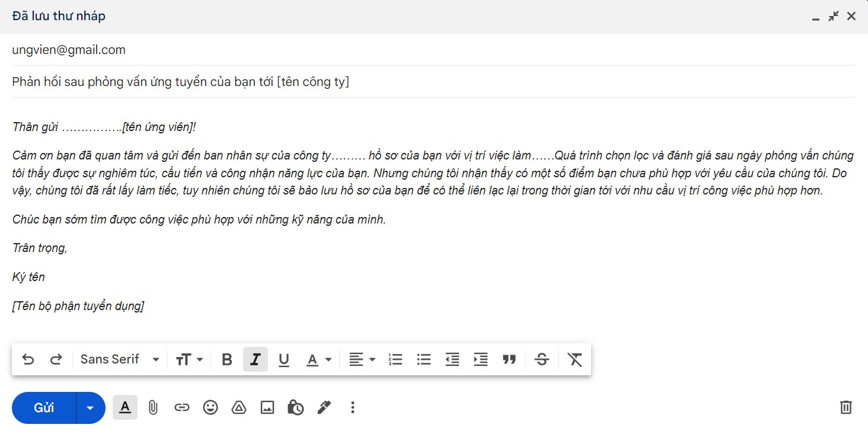Open the emoji picker
This screenshot has width=868, height=434.
[210, 407]
